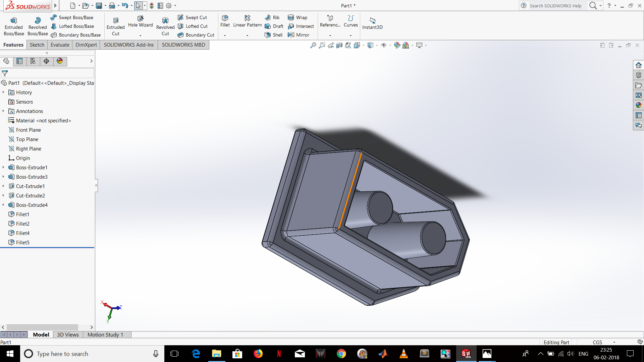Open DisplayManager tab icon

60,61
